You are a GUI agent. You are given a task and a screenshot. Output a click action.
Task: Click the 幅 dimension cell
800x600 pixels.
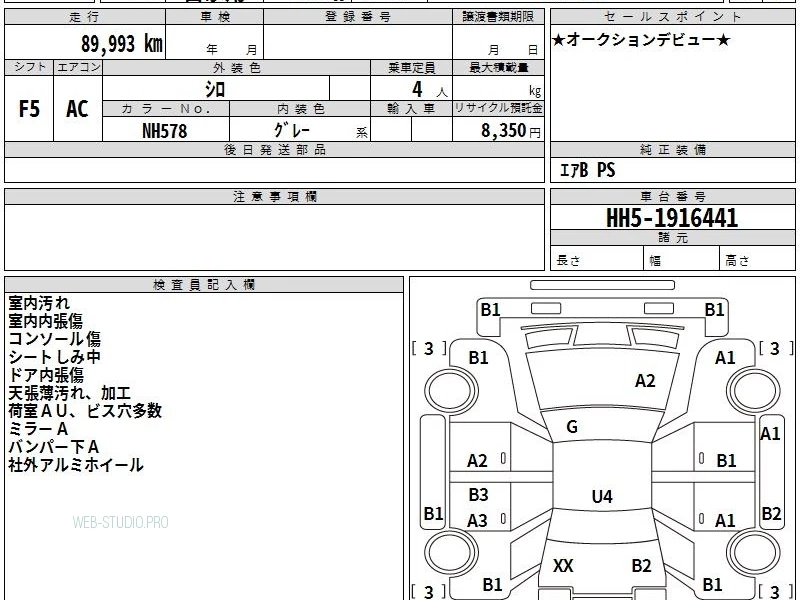(x=682, y=258)
